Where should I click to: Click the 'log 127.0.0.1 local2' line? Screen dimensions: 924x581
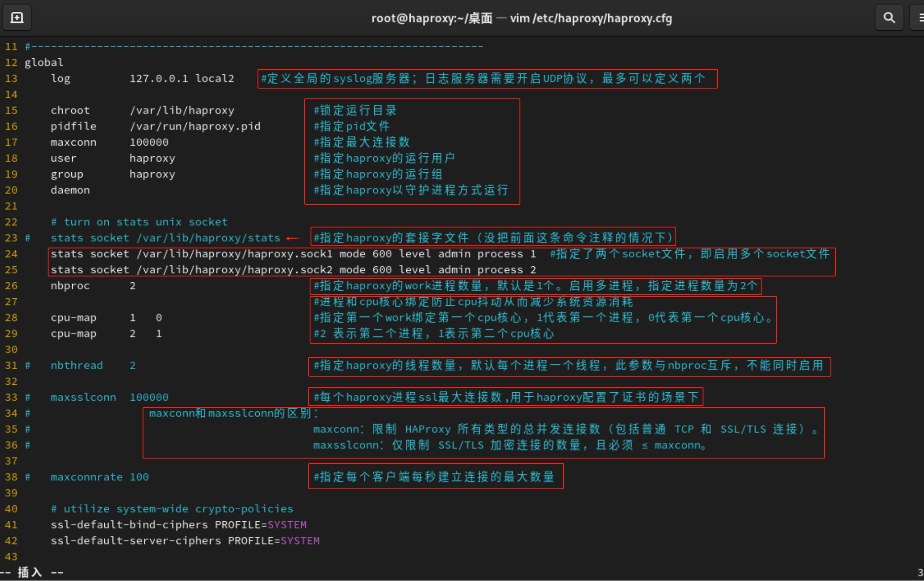pos(143,78)
